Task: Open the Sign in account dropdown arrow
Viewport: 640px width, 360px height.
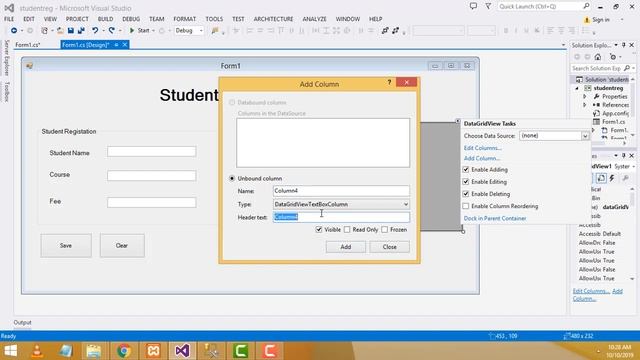Action: coord(622,20)
